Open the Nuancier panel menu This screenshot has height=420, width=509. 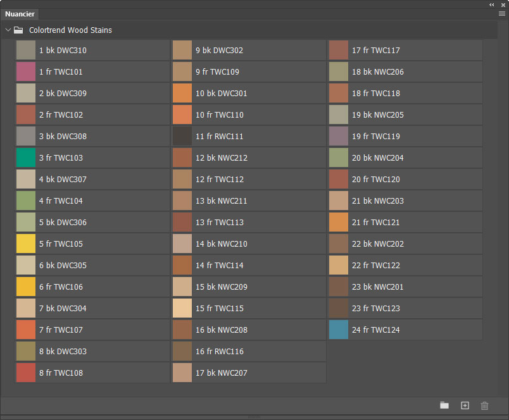[x=501, y=14]
